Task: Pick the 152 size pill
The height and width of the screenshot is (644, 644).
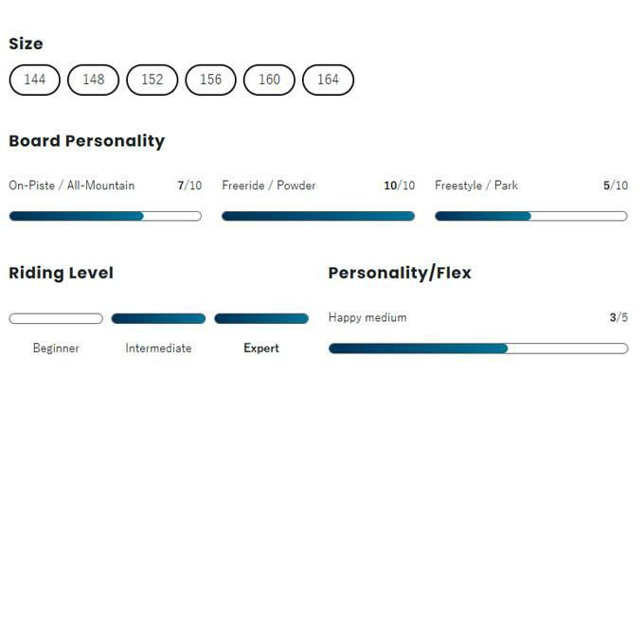Action: click(152, 80)
